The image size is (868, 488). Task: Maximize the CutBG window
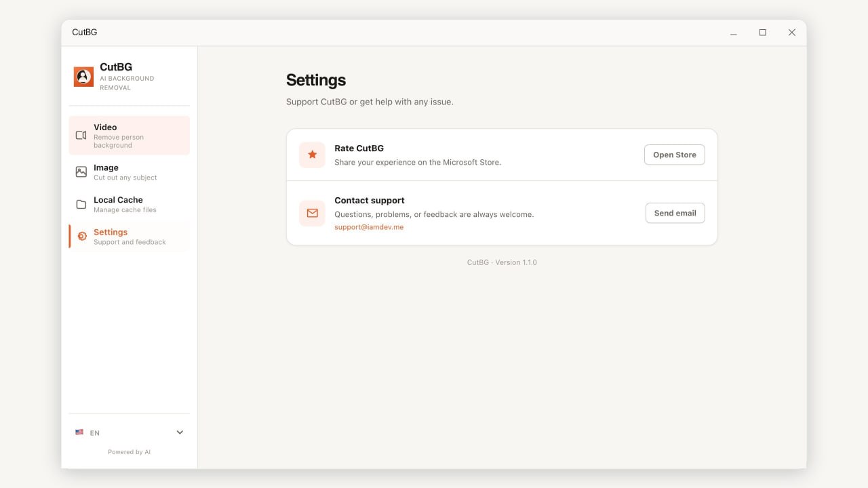[763, 33]
